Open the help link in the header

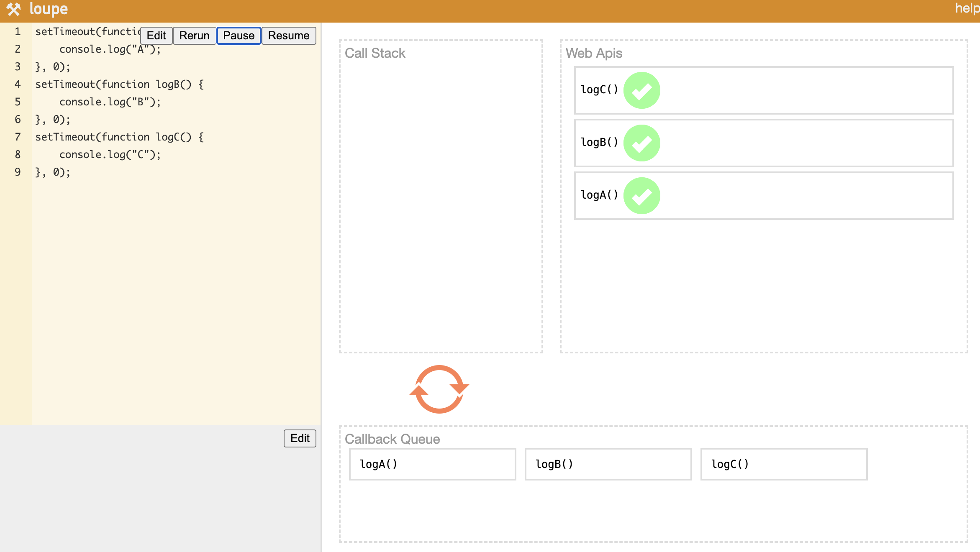point(967,8)
